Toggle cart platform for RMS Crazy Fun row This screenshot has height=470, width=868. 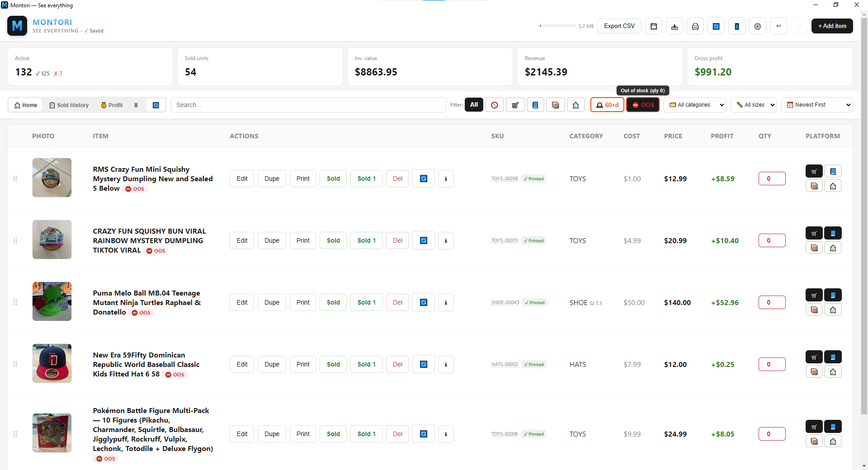click(x=814, y=171)
